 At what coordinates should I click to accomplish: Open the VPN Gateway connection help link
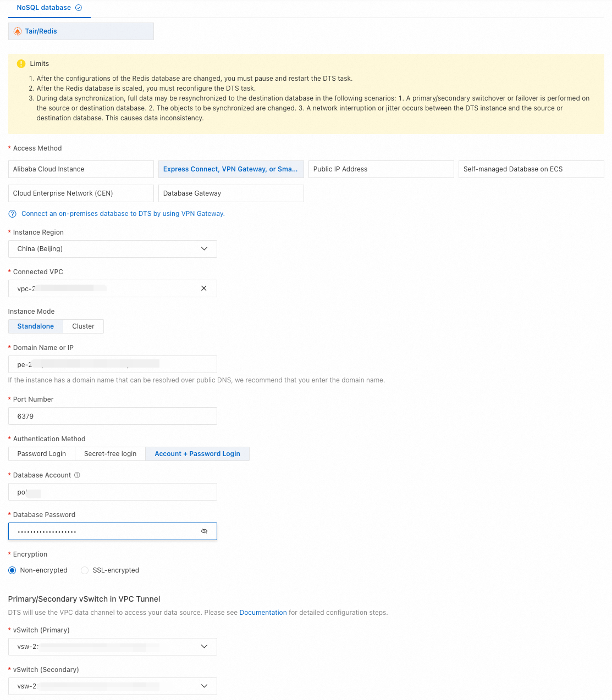point(123,214)
